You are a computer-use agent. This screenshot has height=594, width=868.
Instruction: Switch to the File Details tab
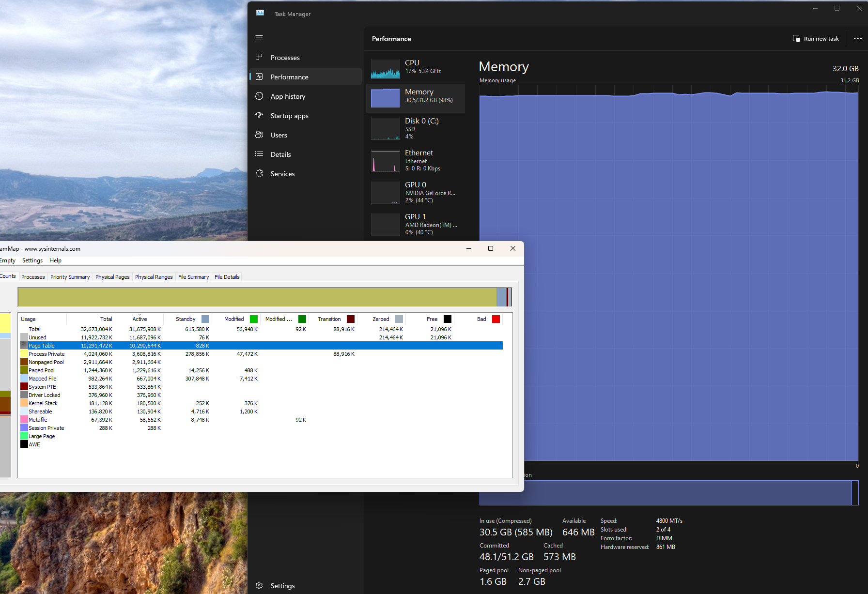[227, 277]
